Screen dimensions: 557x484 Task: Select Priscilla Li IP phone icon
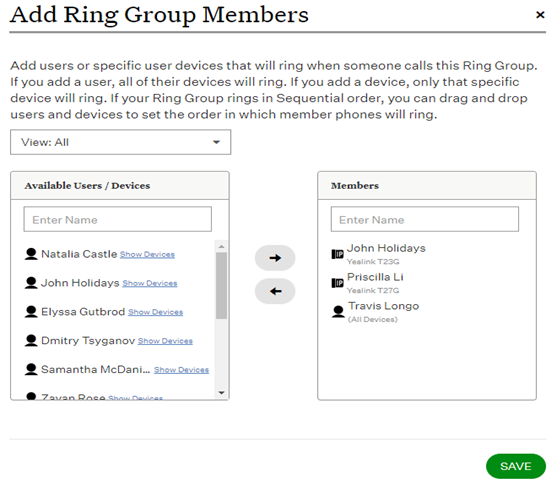[337, 283]
